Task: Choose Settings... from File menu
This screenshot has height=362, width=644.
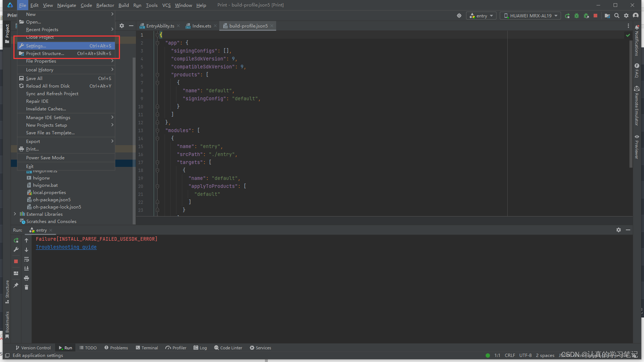Action: [66, 46]
